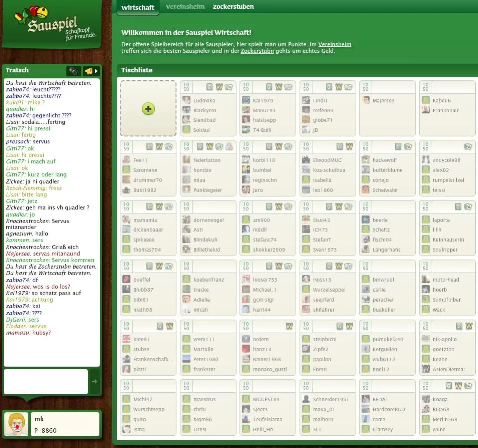The image size is (478, 448).
Task: Switch to the Vereinsheim tab
Action: [185, 7]
